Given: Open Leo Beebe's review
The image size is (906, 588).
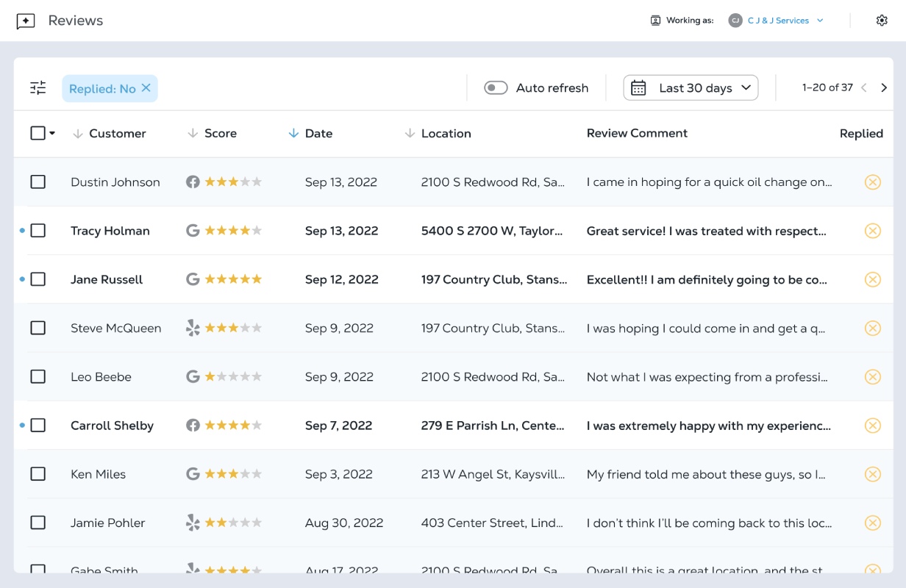Looking at the screenshot, I should (454, 376).
